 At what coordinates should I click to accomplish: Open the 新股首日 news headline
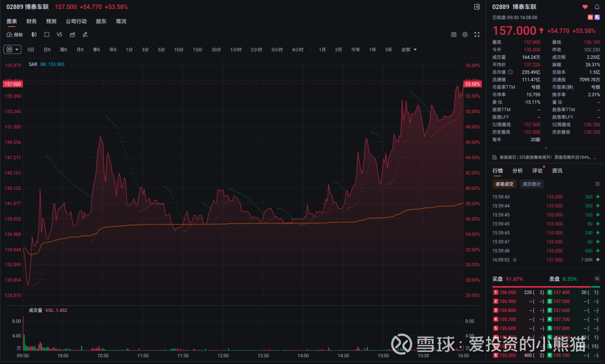[548, 157]
